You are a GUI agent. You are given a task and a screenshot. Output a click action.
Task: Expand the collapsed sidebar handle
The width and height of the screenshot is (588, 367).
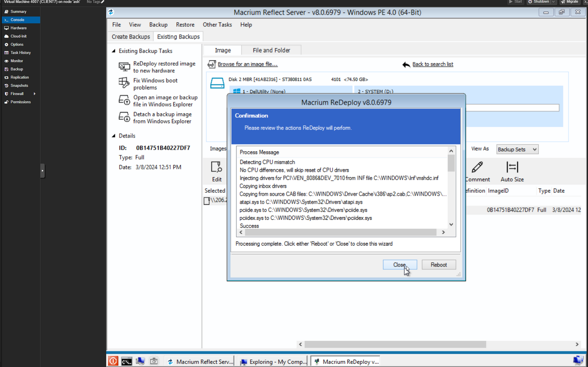click(x=42, y=171)
